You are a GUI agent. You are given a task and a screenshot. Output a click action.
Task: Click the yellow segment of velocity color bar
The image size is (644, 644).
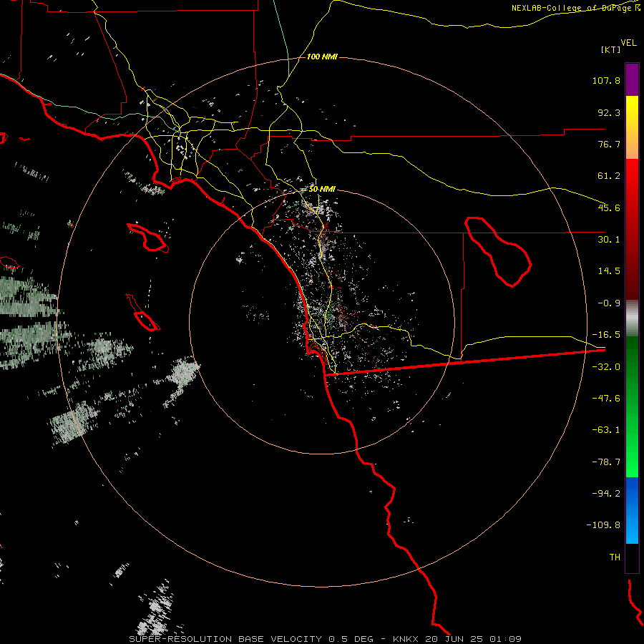click(x=632, y=127)
